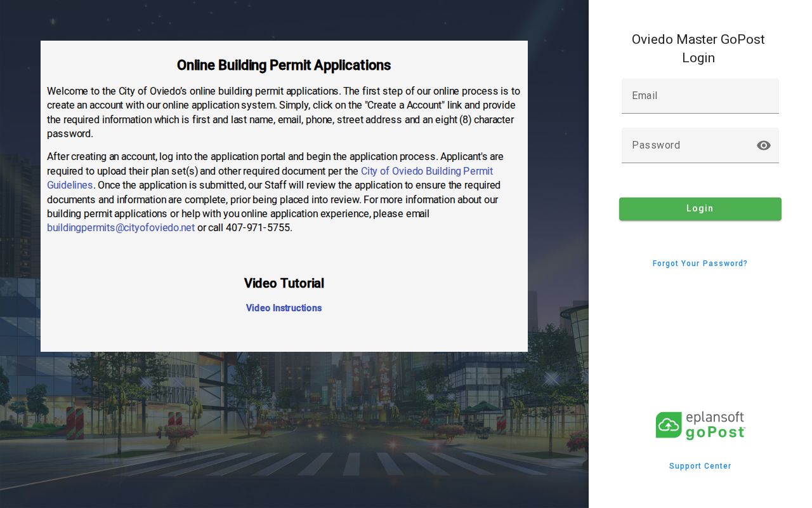Open the Video Instructions link
Viewport: 812px width, 508px height.
[x=284, y=308]
